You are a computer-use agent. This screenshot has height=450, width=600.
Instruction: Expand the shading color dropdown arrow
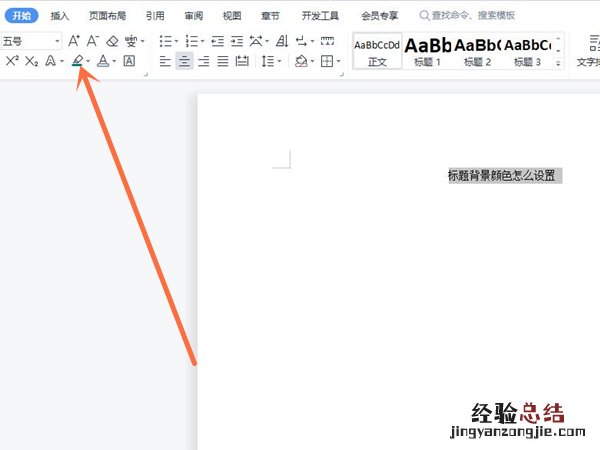tap(313, 61)
